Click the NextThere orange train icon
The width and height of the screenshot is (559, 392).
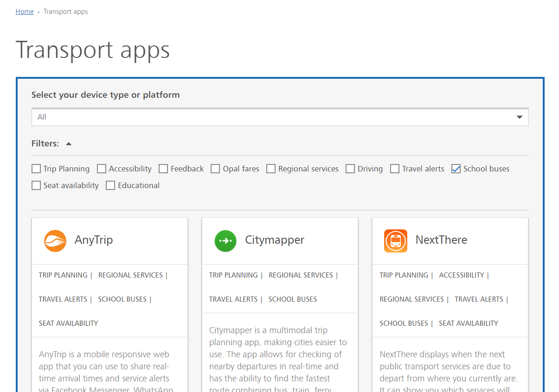[396, 241]
